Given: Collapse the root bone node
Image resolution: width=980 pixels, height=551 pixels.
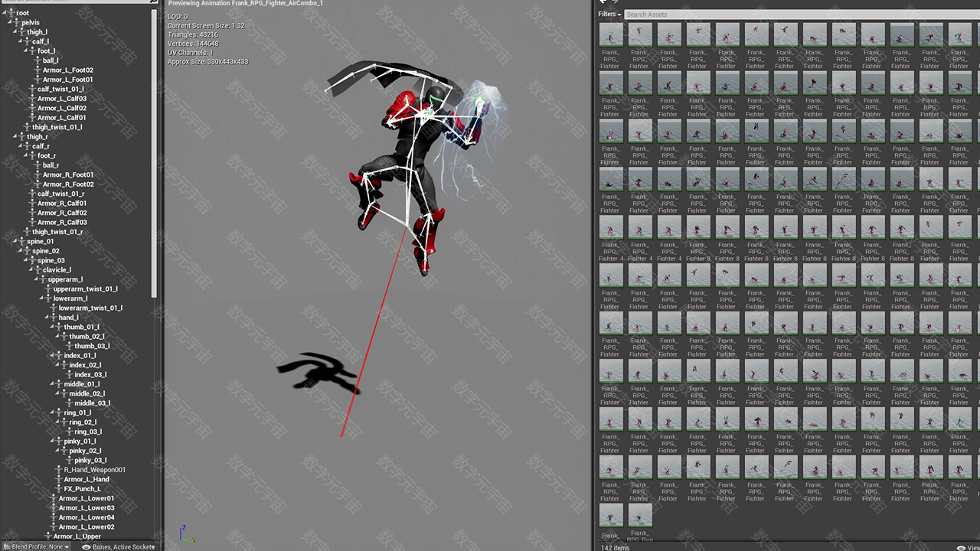Looking at the screenshot, I should [x=5, y=13].
